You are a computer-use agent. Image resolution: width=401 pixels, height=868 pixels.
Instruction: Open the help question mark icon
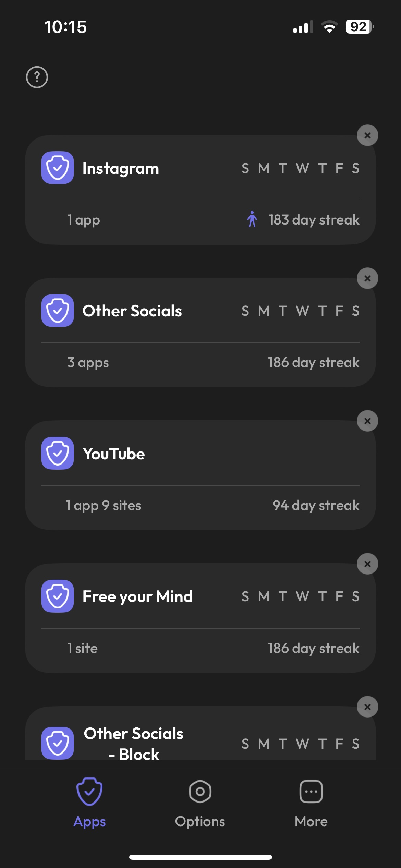coord(37,77)
